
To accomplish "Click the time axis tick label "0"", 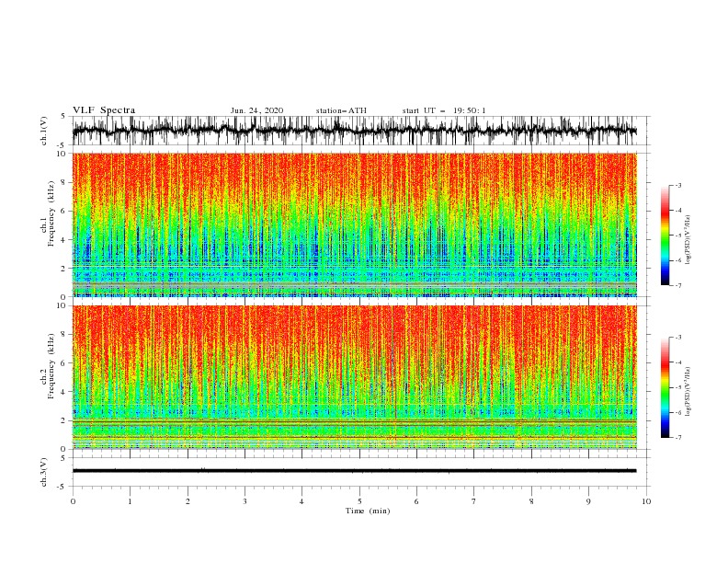I will click(x=73, y=501).
